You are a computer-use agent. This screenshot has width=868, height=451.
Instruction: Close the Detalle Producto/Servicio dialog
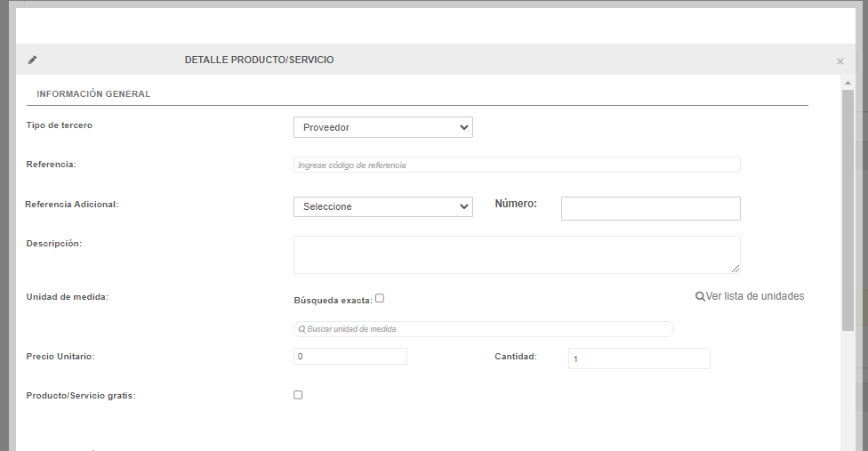point(840,61)
